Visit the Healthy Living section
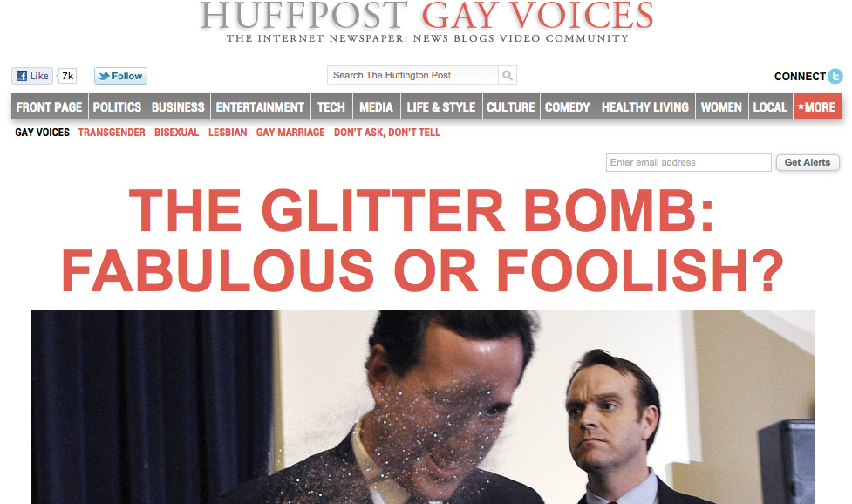Screen dimensions: 852x504 click(645, 107)
